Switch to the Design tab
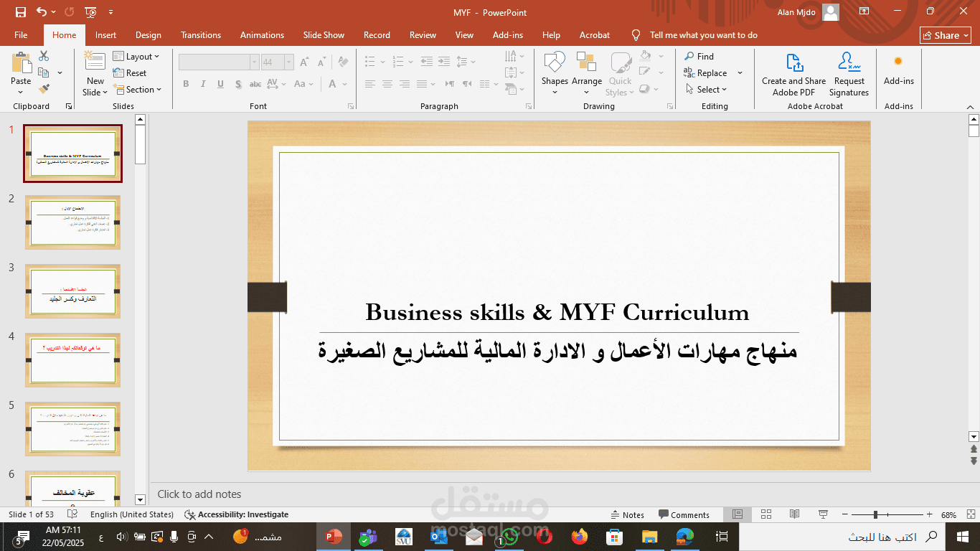Screen dimensions: 980x551 point(149,35)
